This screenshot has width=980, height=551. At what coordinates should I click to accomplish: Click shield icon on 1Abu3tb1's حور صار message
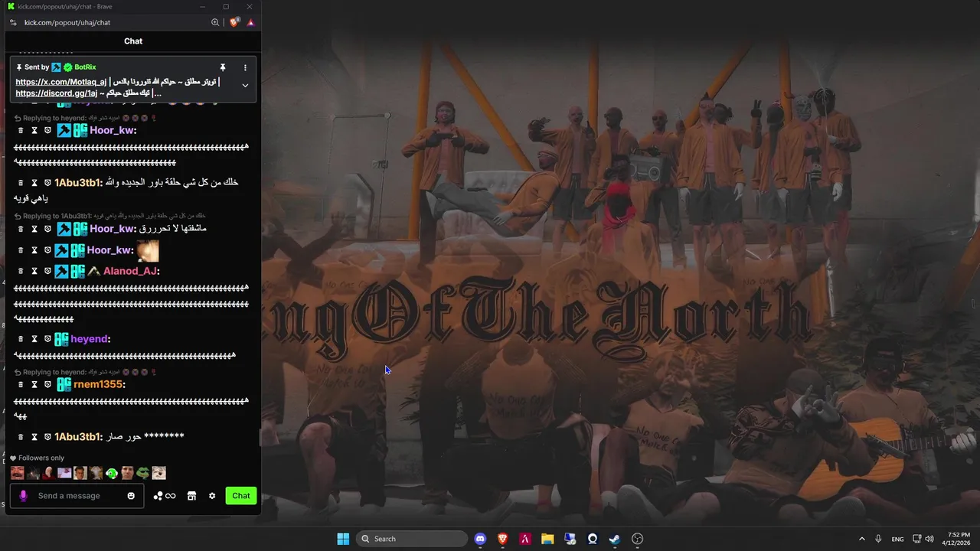coord(47,437)
